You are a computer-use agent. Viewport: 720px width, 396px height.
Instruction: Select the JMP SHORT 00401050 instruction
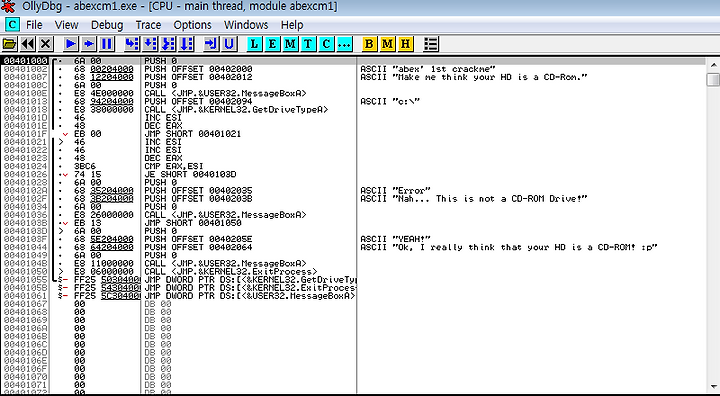tap(192, 223)
